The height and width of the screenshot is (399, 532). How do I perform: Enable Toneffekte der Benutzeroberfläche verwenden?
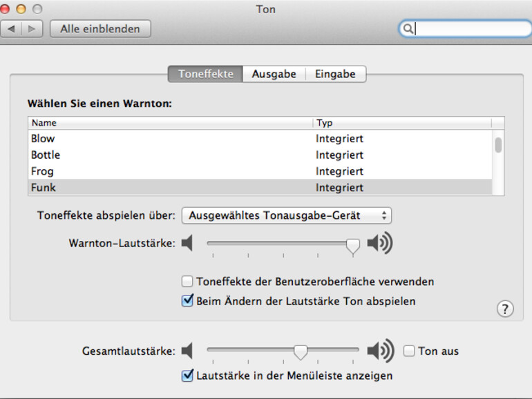(187, 282)
